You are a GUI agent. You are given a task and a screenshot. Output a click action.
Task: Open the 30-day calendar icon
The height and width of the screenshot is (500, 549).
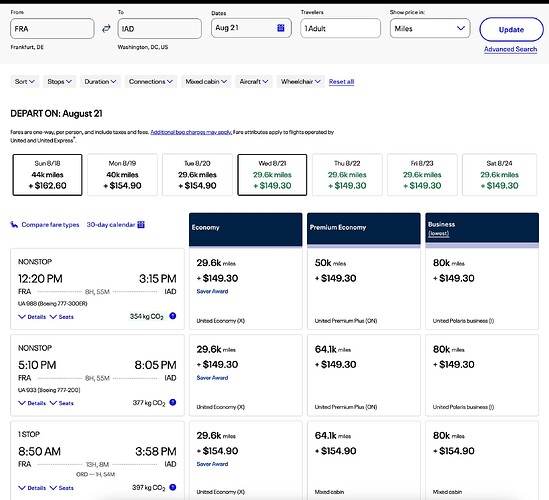tap(141, 224)
